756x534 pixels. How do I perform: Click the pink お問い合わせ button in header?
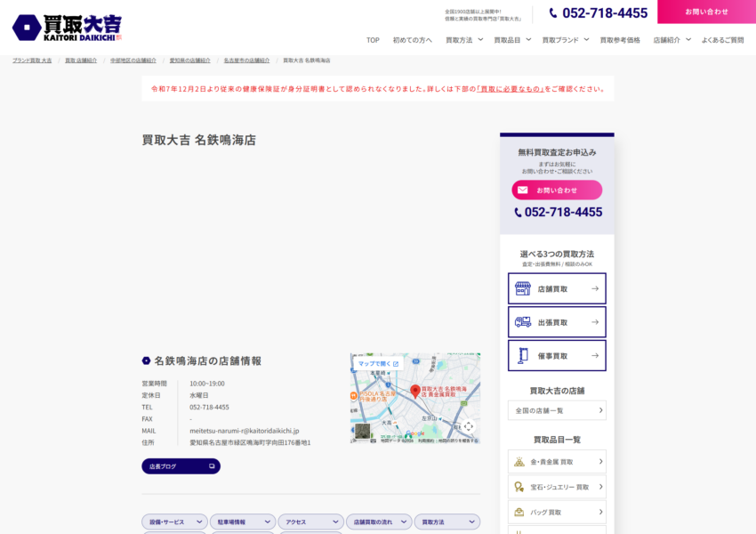tap(707, 12)
